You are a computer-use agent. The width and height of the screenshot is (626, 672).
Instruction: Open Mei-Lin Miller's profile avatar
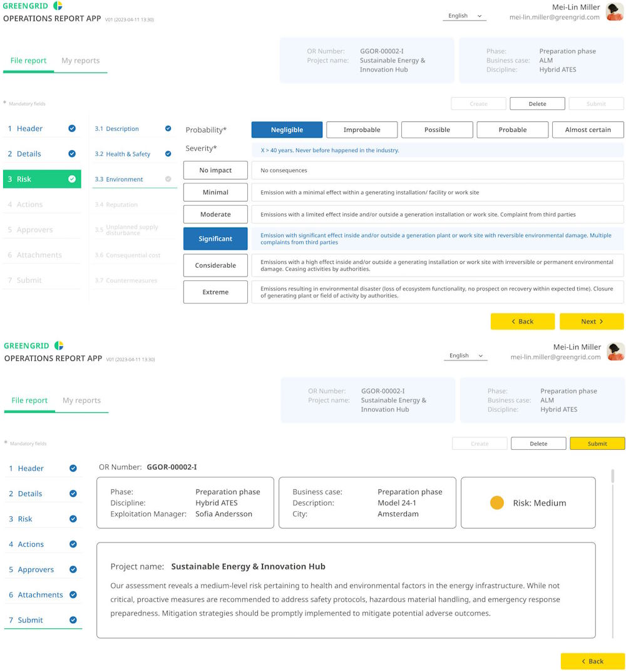tap(614, 11)
